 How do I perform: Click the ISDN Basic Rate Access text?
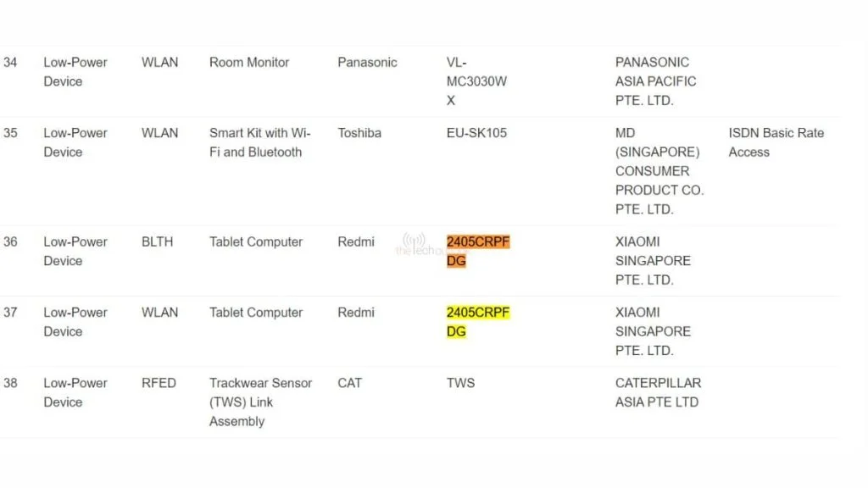[776, 142]
